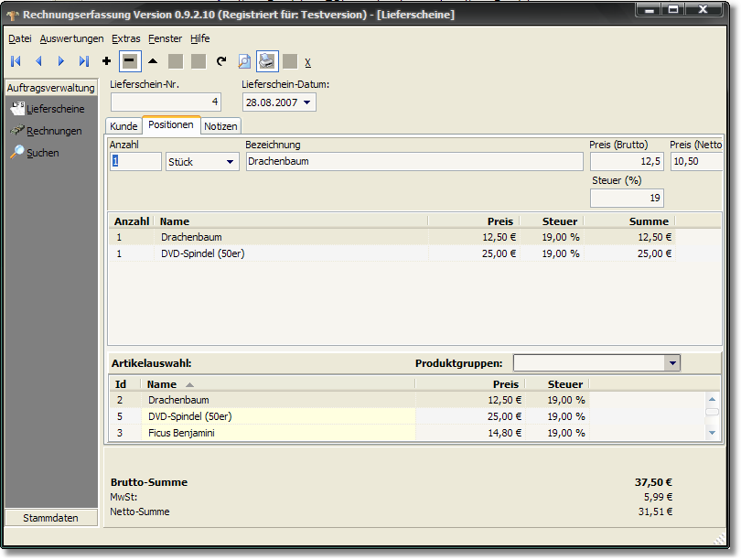
Task: Minimize the Rechnungserfassung window
Action: pos(649,9)
